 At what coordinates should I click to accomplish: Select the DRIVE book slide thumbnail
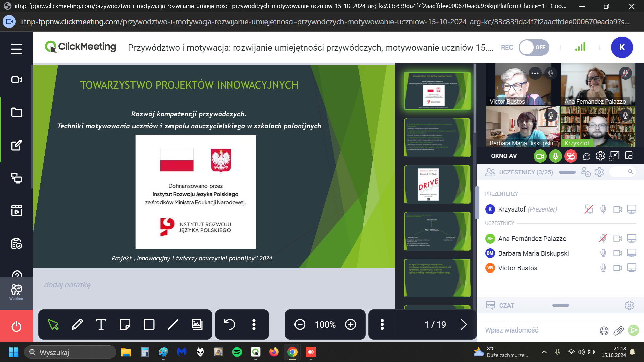(437, 184)
